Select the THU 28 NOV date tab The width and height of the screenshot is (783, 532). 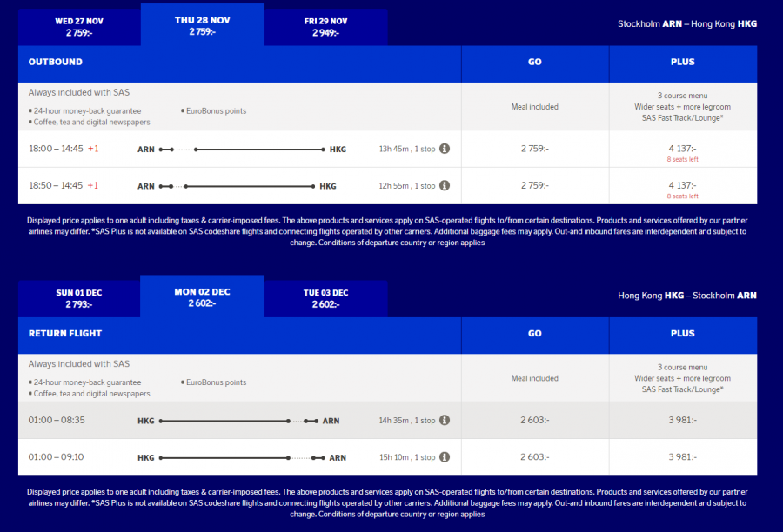coord(203,25)
